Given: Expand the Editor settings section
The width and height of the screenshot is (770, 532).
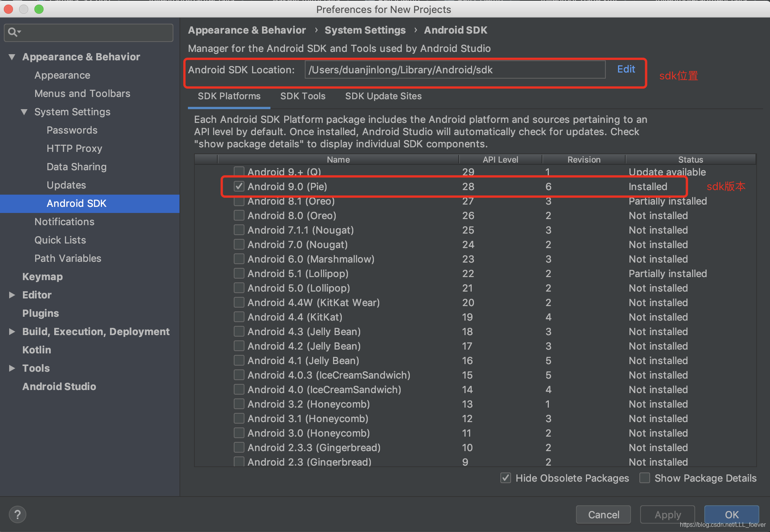Looking at the screenshot, I should 12,295.
